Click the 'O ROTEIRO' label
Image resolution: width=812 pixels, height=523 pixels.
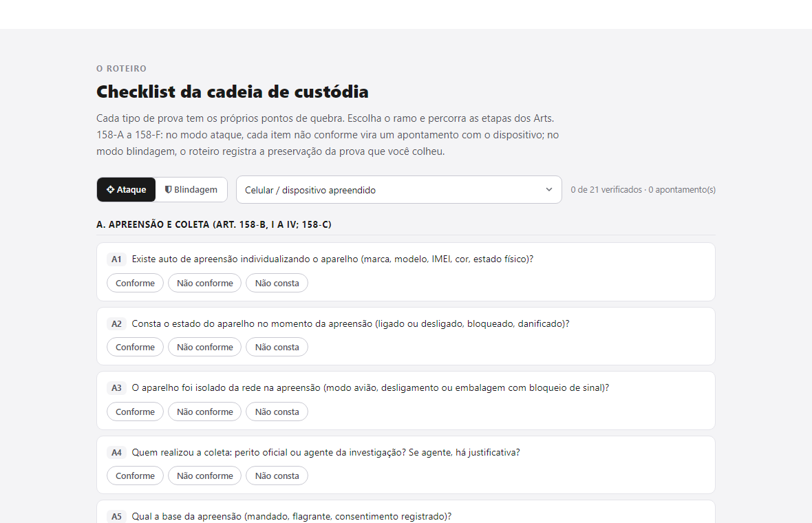point(121,68)
